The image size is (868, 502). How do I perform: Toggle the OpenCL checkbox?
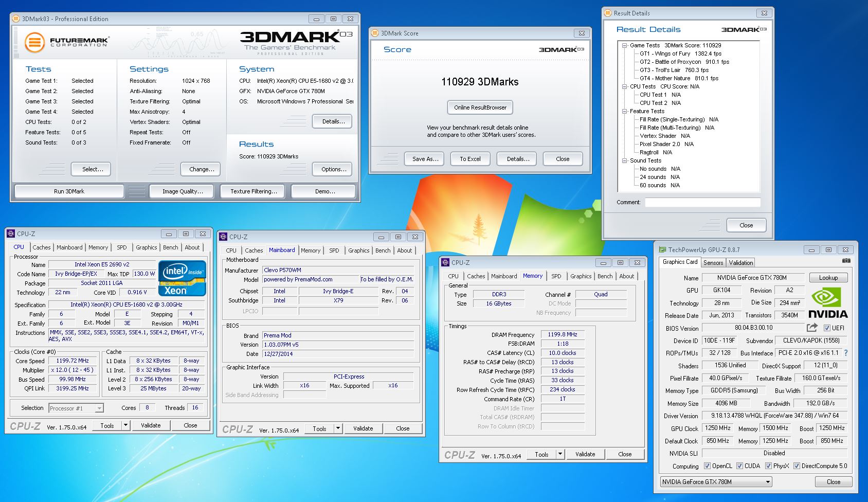[707, 466]
